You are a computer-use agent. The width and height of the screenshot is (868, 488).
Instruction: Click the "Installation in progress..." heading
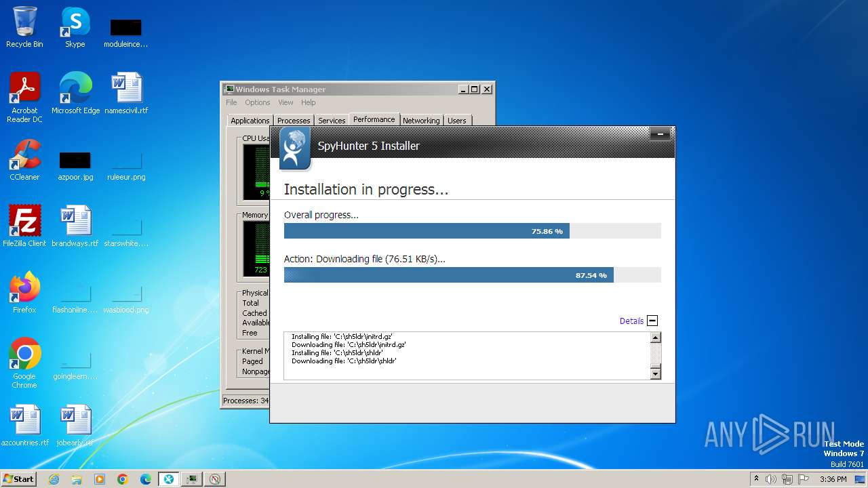(366, 190)
